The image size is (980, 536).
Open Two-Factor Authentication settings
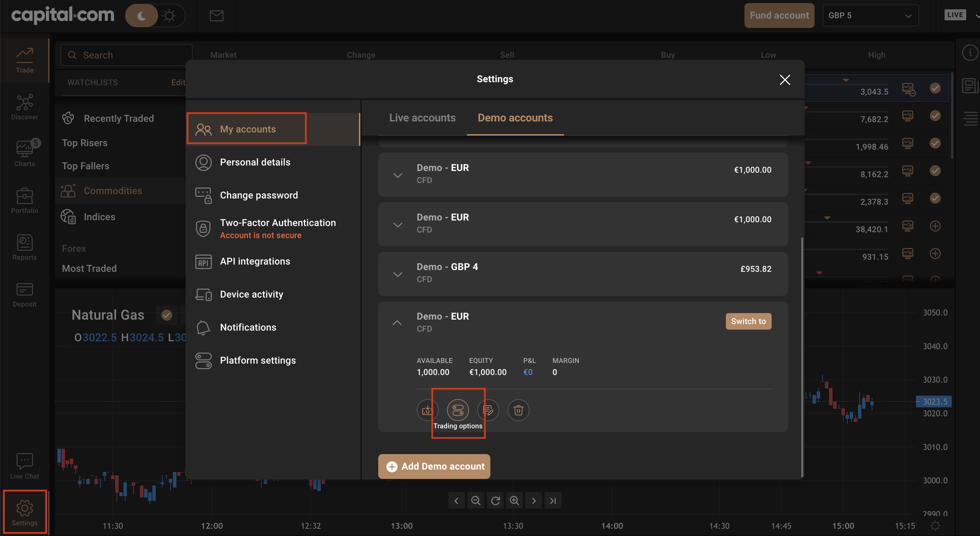click(x=273, y=228)
